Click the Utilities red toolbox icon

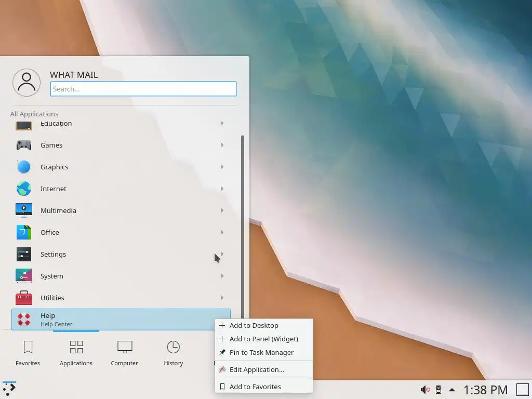[x=24, y=298]
